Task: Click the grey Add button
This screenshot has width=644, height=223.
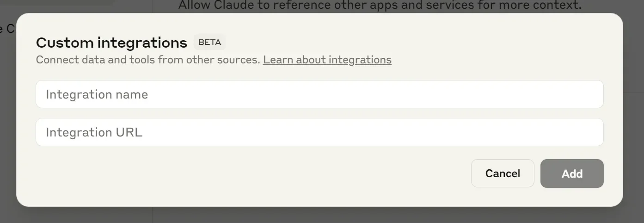Action: tap(572, 173)
